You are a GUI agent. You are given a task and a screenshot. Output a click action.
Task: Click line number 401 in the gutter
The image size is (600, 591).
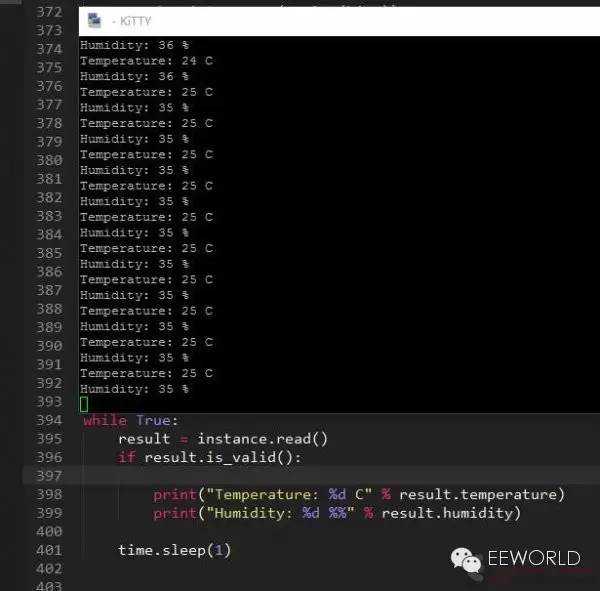[49, 550]
